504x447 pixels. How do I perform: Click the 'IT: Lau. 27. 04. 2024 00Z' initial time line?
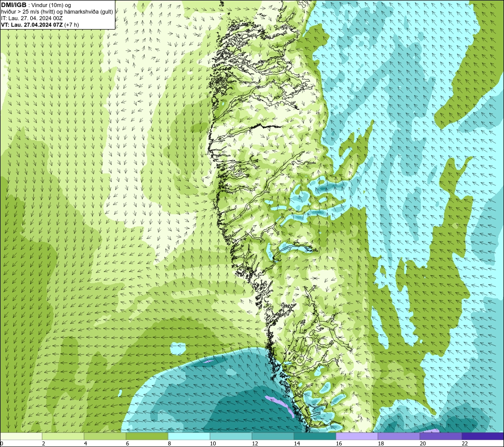coord(32,18)
